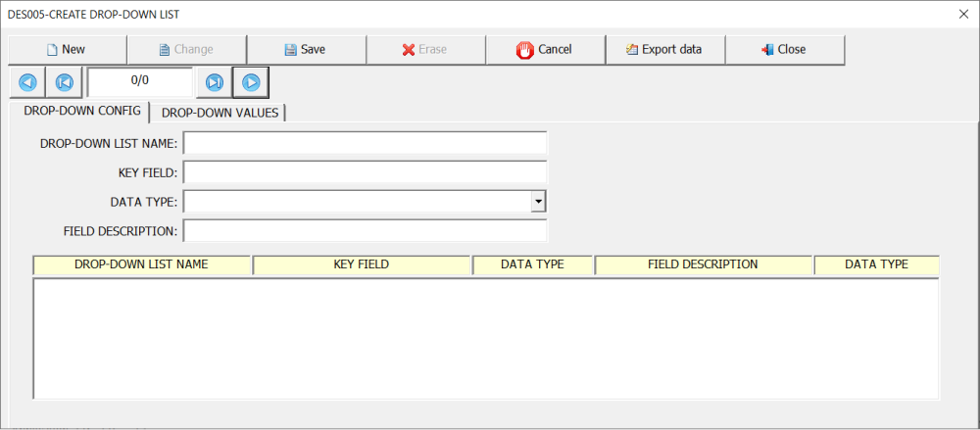Click the Erase button
Viewport: 980px width, 430px height.
pos(425,49)
